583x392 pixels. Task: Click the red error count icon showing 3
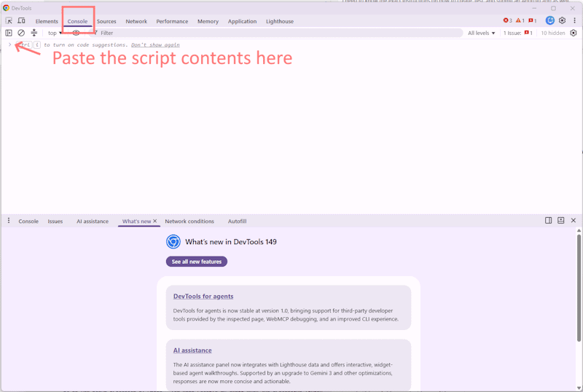(507, 20)
